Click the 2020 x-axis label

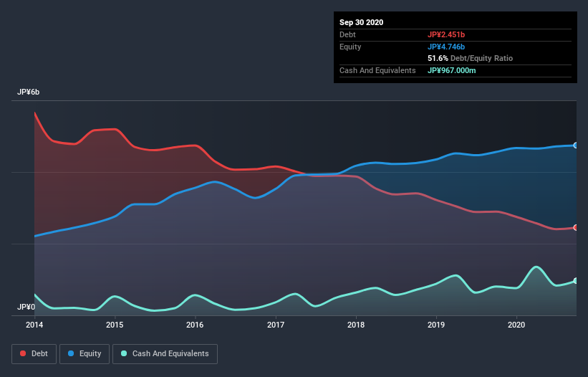[x=516, y=325]
